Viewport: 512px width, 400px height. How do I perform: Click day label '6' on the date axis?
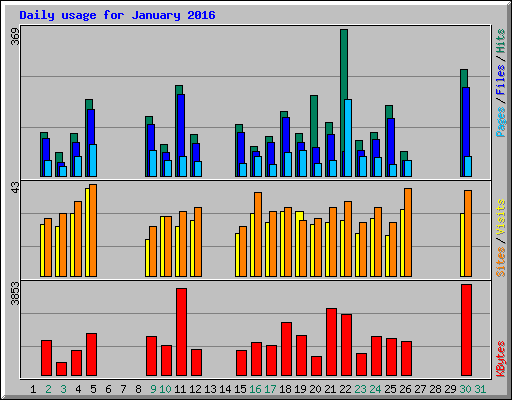tap(108, 389)
